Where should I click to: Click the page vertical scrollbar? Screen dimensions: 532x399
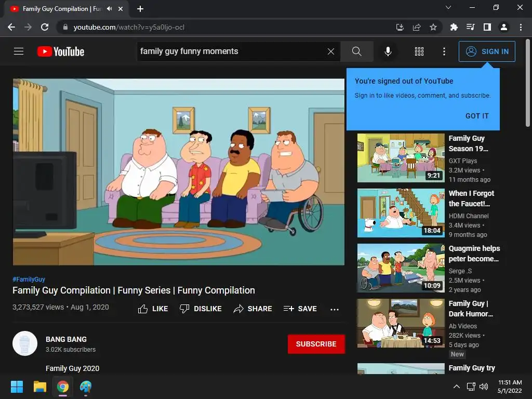point(528,83)
